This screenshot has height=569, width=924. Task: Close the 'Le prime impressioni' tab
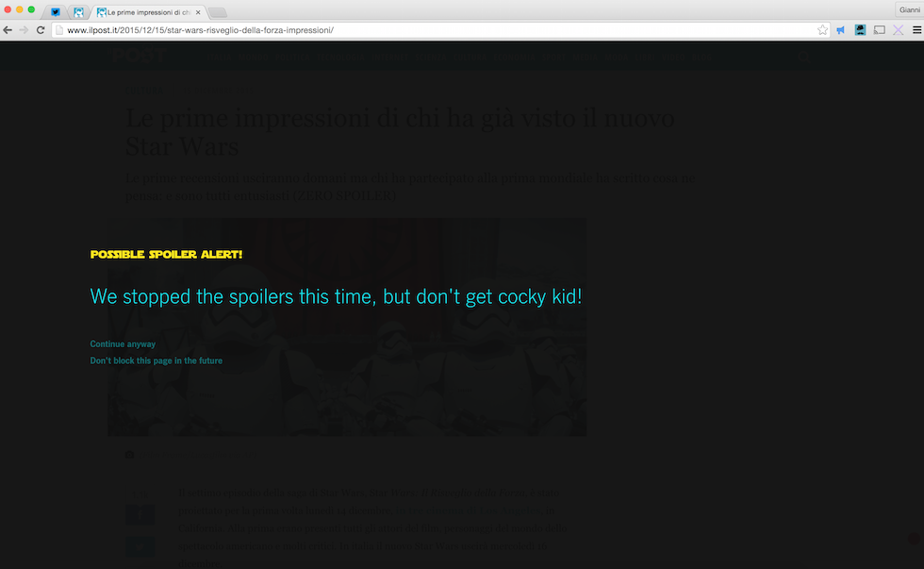197,12
